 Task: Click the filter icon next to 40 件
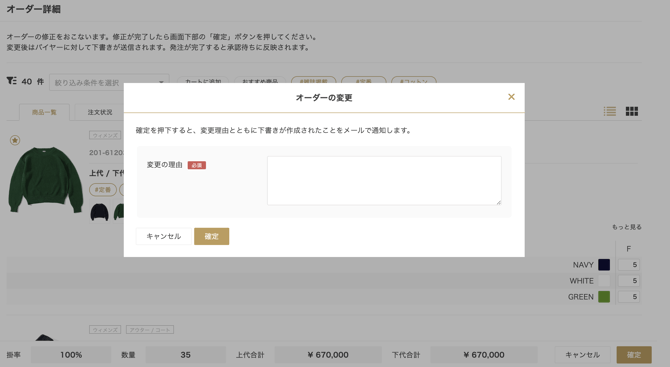click(x=12, y=81)
